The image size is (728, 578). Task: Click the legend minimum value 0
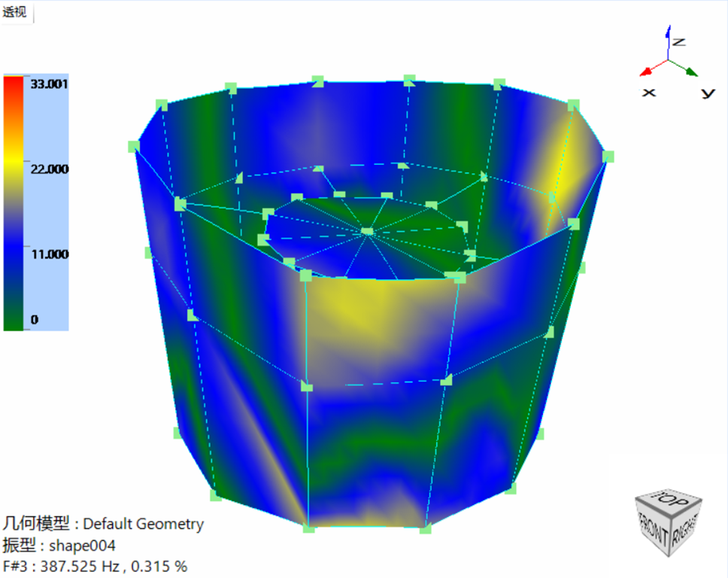click(33, 318)
